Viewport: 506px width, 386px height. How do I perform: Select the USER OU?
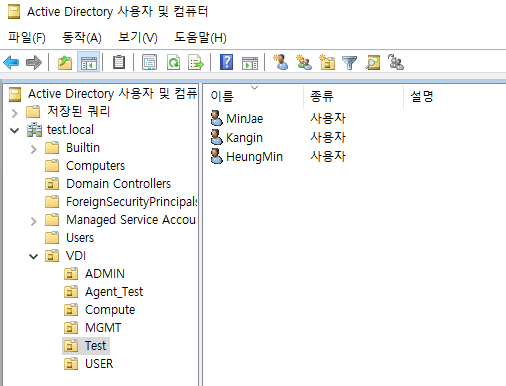[x=99, y=364]
